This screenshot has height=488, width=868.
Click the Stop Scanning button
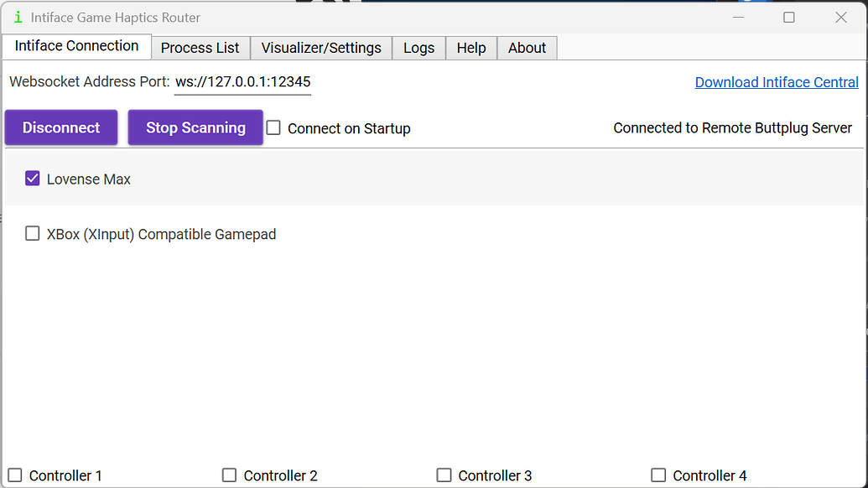click(x=195, y=127)
